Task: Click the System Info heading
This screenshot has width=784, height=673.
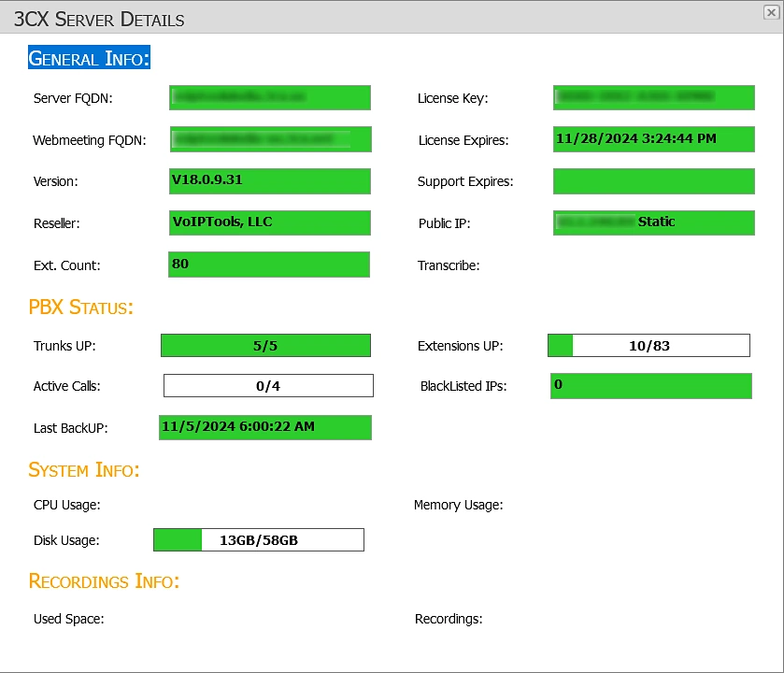Action: [84, 469]
